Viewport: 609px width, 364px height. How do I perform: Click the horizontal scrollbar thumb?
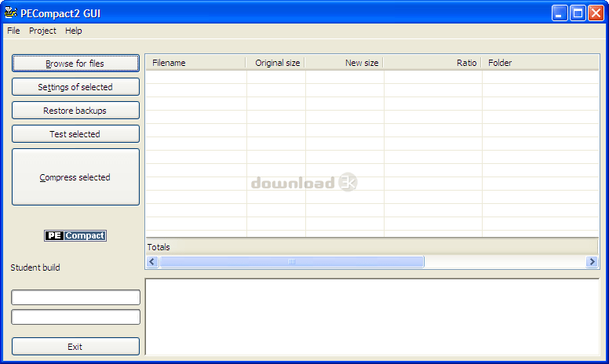pos(292,262)
